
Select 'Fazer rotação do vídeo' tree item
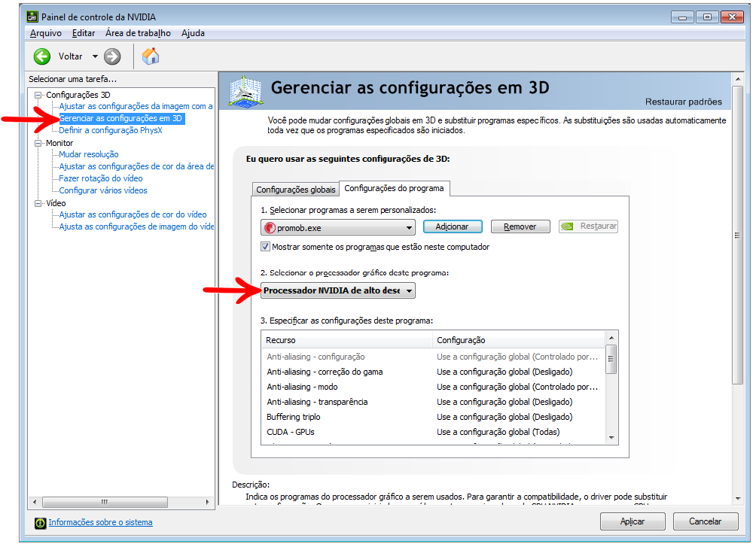pyautogui.click(x=101, y=178)
